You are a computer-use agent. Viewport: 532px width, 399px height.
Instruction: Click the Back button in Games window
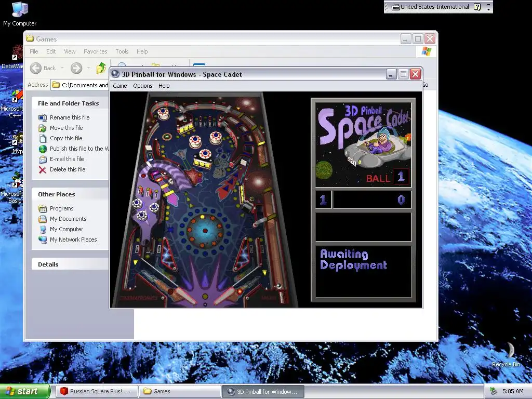[x=43, y=68]
